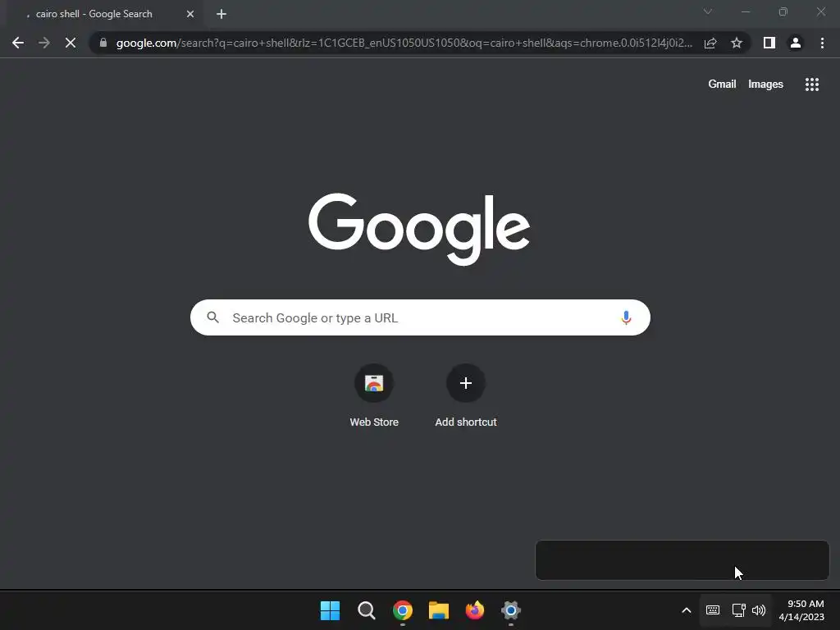Open the volume control tray icon

tap(759, 610)
